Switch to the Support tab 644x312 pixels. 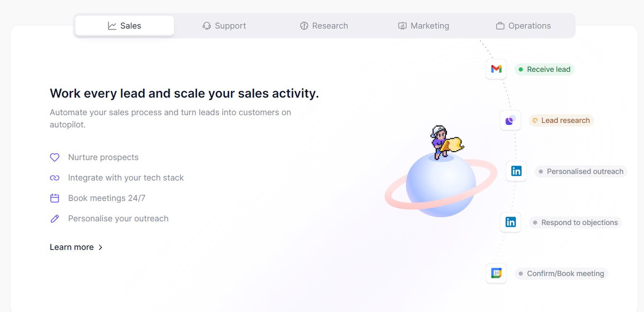224,26
